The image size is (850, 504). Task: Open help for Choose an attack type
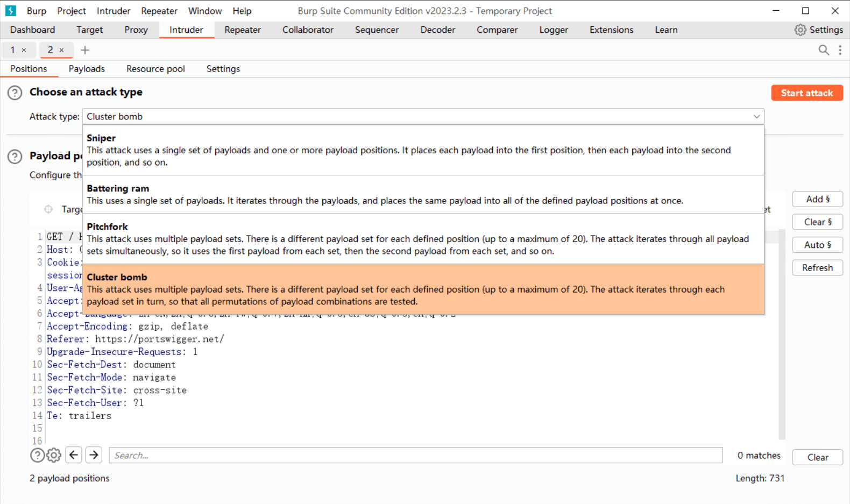[15, 93]
